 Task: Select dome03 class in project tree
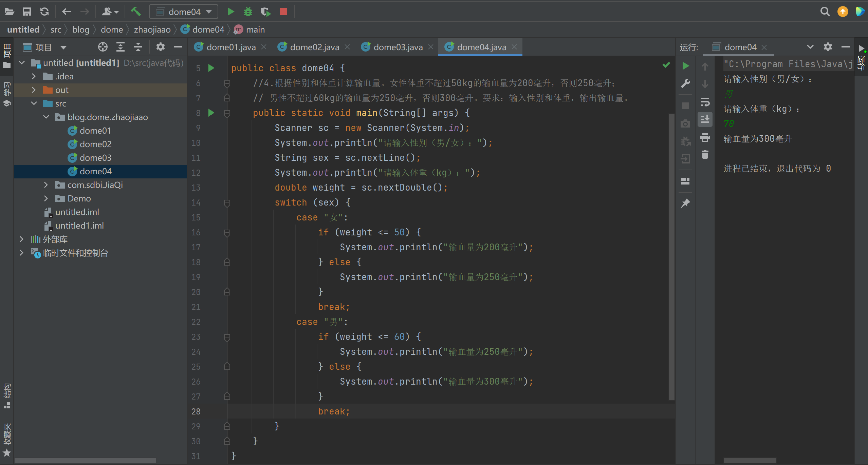[95, 158]
